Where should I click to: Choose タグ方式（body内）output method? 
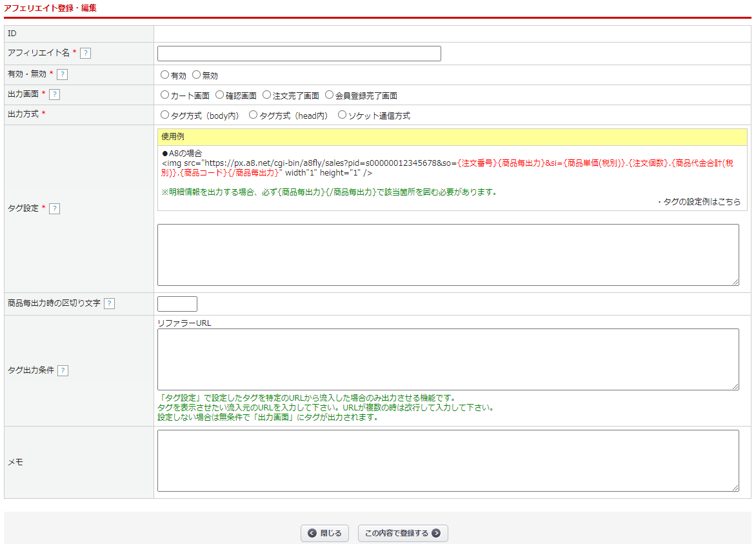pyautogui.click(x=165, y=115)
